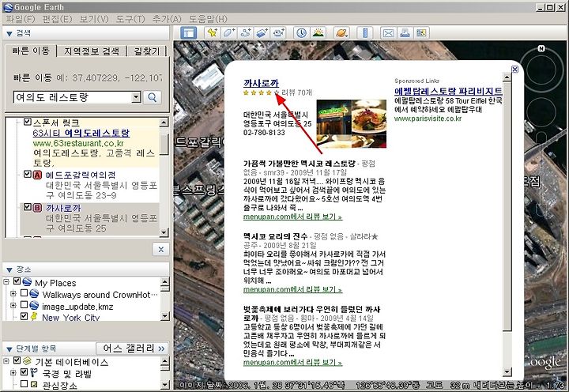
Task: Toggle 기본 데이터베이스 layer checkbox
Action: point(17,360)
